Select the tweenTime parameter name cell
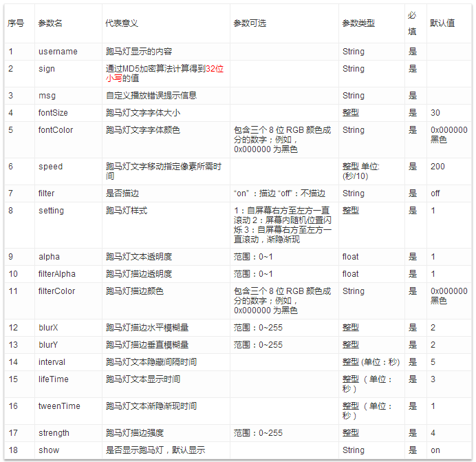The width and height of the screenshot is (476, 462). (59, 406)
